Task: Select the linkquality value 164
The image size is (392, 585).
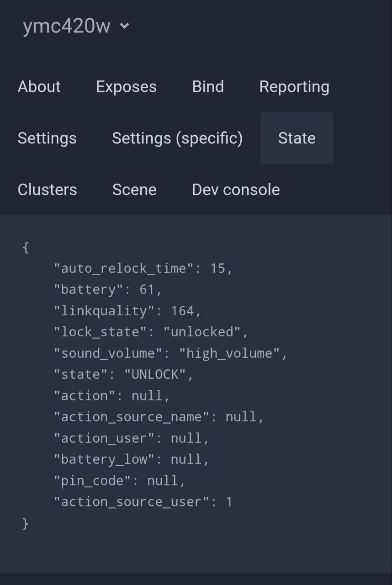Action: pyautogui.click(x=182, y=311)
